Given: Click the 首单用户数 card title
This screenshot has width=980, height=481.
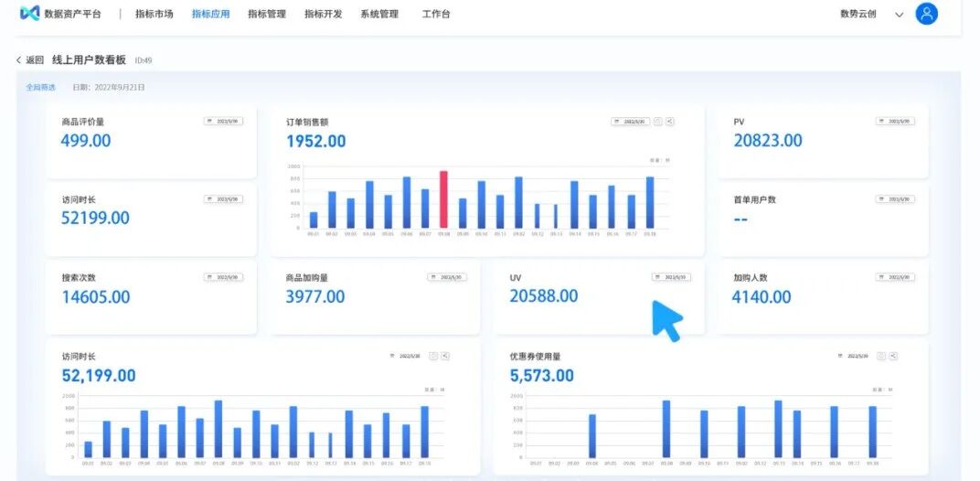Looking at the screenshot, I should pyautogui.click(x=755, y=200).
